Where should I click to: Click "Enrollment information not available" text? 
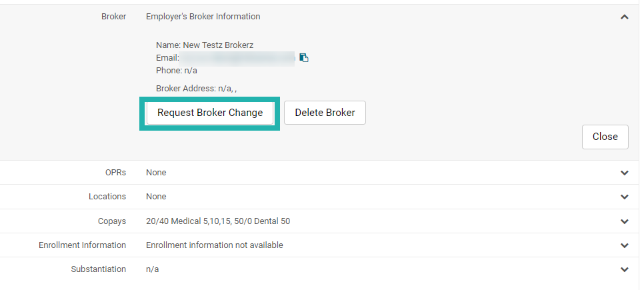click(215, 245)
